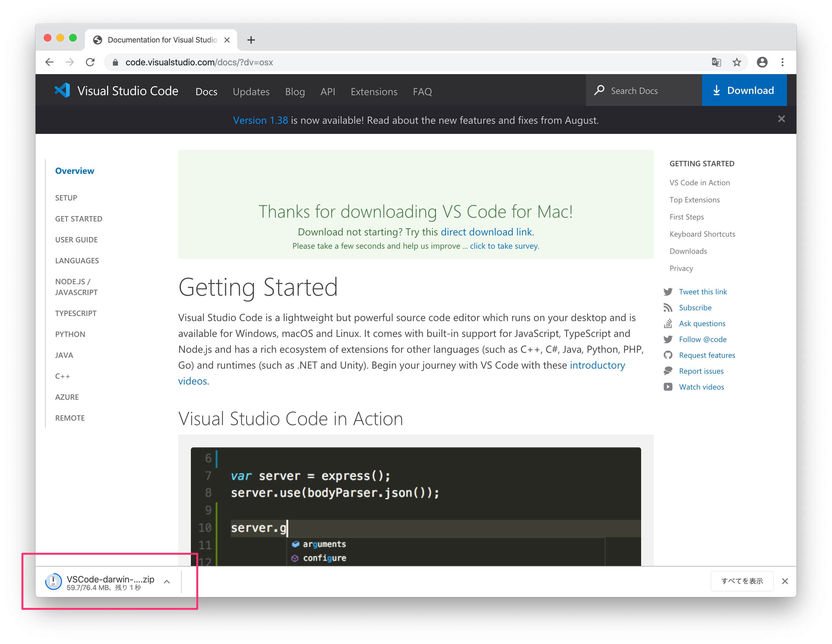Click the browser back arrow
832x644 pixels.
[x=49, y=62]
